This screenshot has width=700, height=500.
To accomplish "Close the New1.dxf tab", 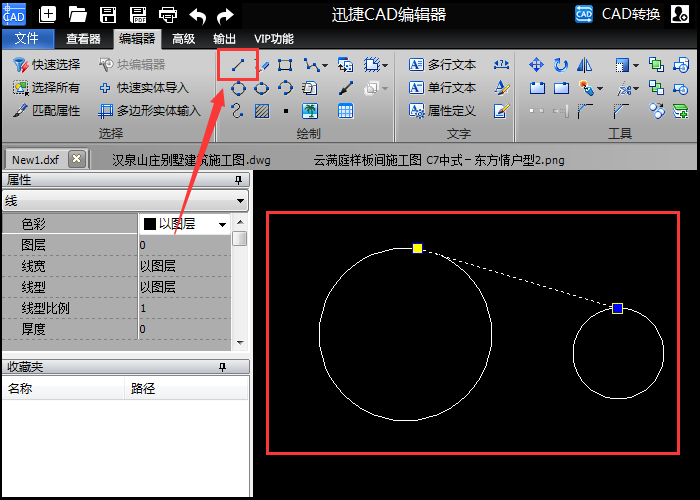I will [77, 159].
